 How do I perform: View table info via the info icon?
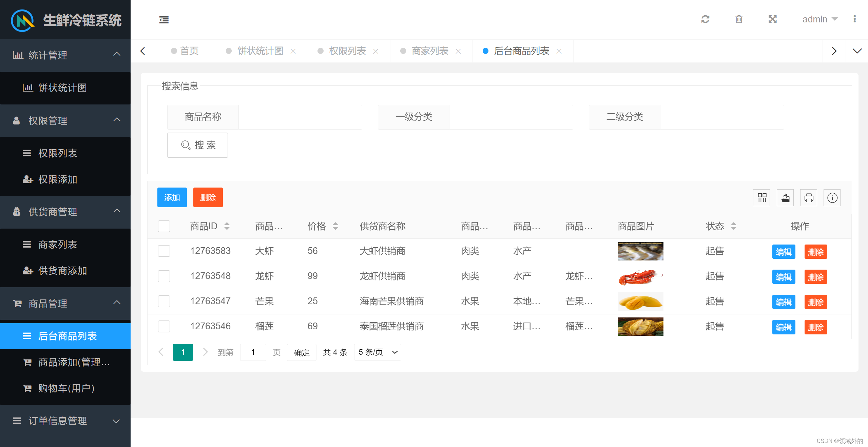(832, 197)
